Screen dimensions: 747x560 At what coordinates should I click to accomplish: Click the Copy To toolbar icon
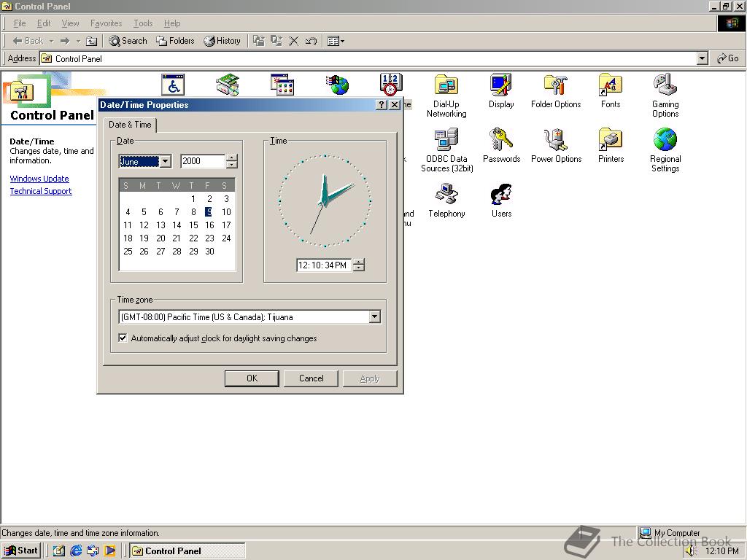pos(276,41)
